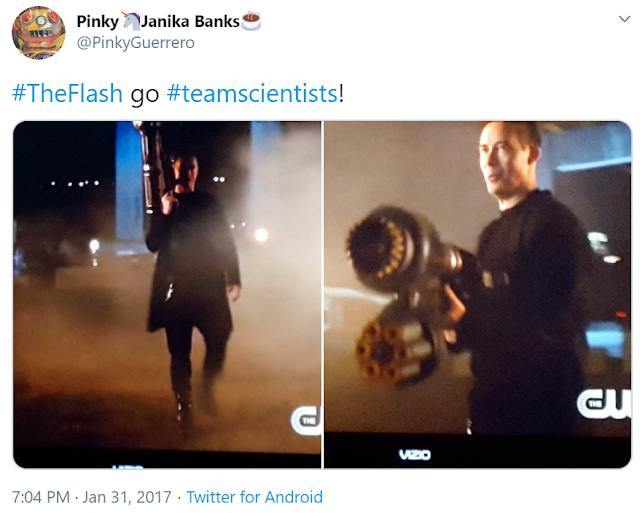This screenshot has width=640, height=513.
Task: Click the Pinky Janika Banks display name
Action: pos(169,21)
